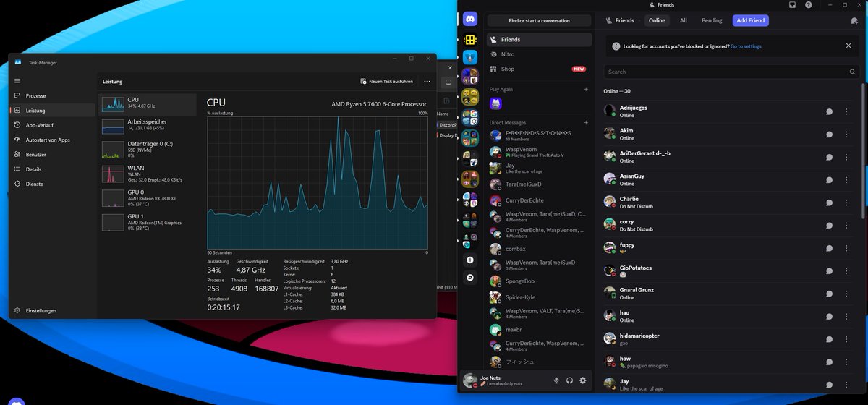Viewport: 868px width, 405px height.
Task: Open SpongeBob direct message
Action: tap(540, 281)
